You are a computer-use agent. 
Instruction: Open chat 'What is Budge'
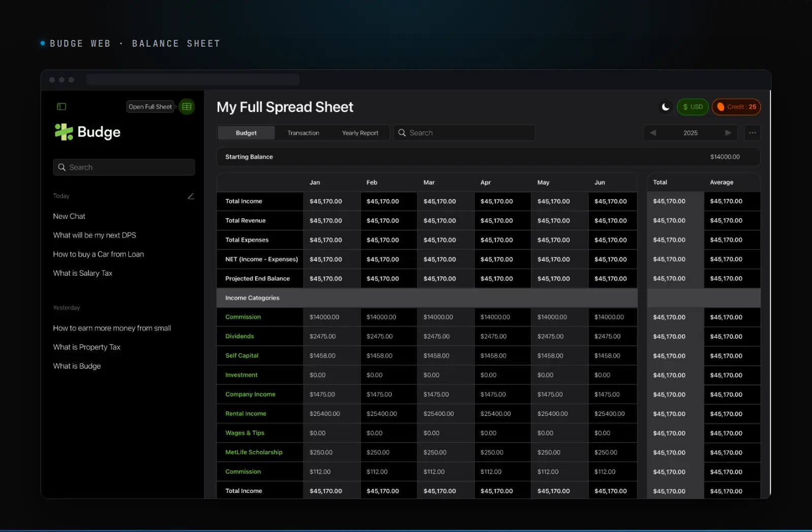pos(77,366)
